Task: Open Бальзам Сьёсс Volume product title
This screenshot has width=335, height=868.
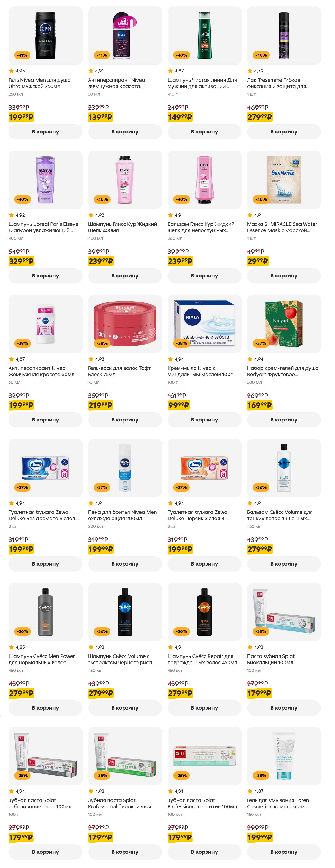Action: pos(280,515)
